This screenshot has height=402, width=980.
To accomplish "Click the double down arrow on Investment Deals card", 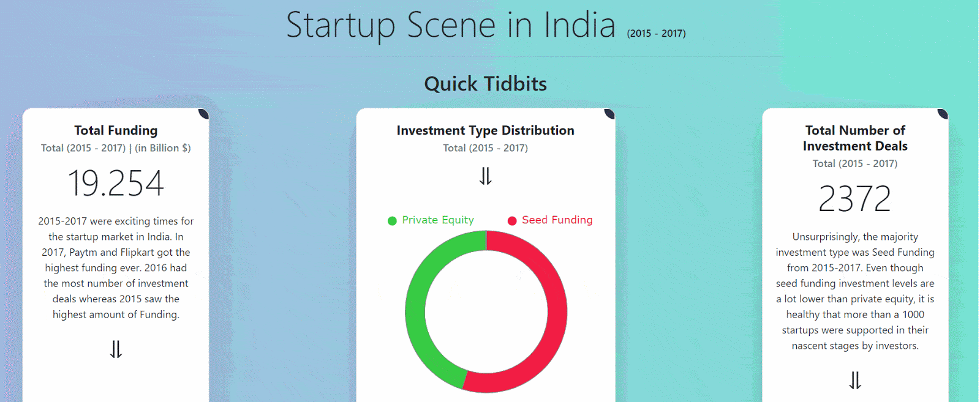I will tap(855, 381).
